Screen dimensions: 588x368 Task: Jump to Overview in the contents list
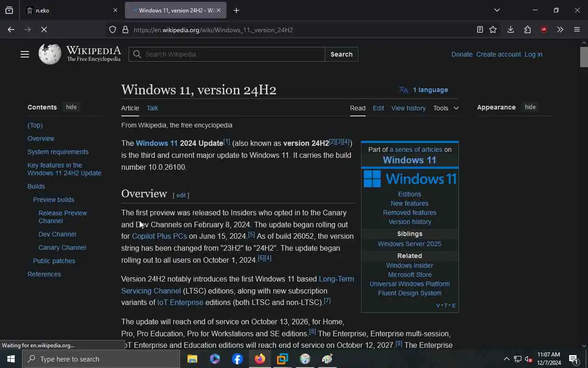tap(41, 138)
